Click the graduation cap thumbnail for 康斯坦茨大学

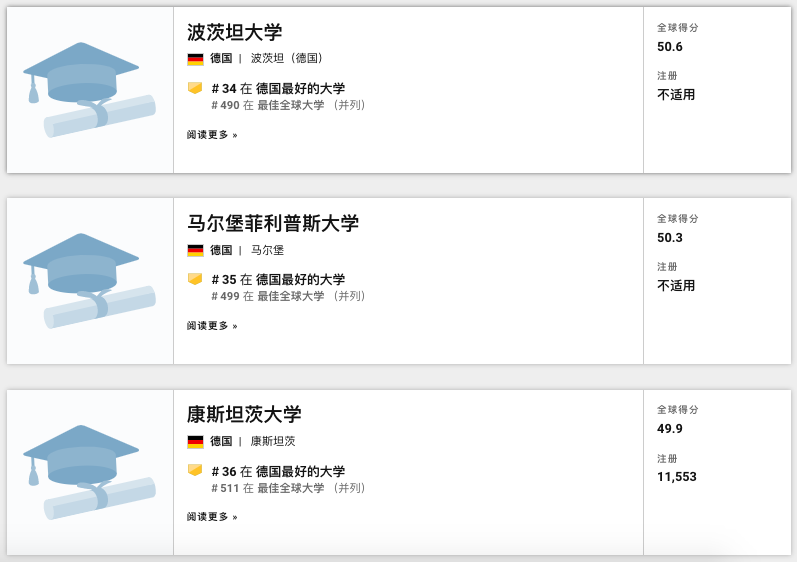coord(89,472)
